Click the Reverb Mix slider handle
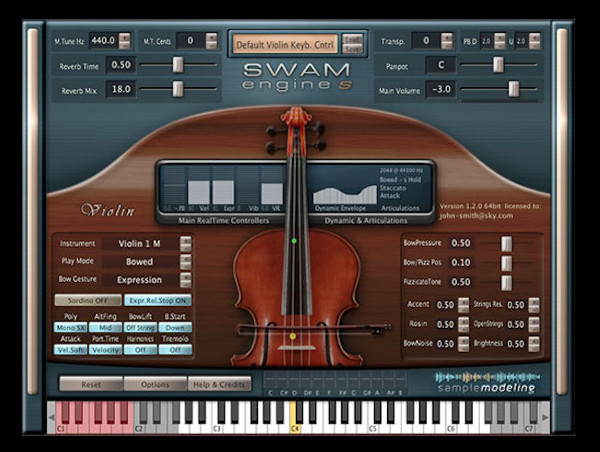 [x=177, y=89]
